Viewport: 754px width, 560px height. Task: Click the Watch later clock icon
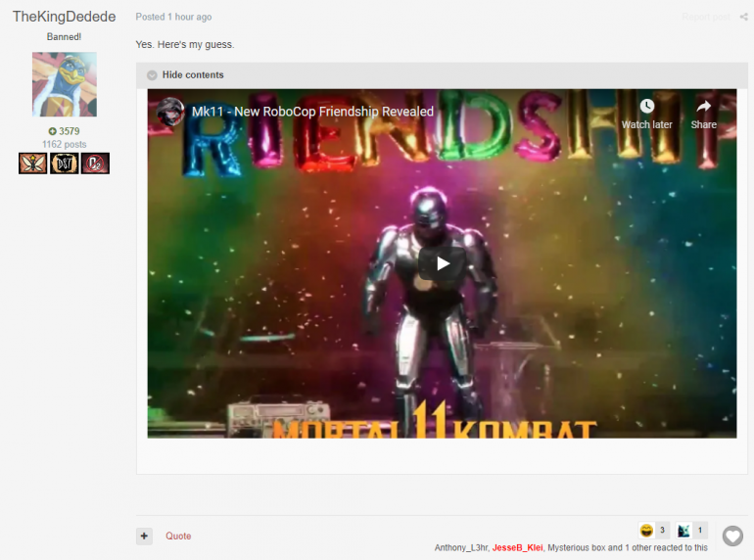646,107
